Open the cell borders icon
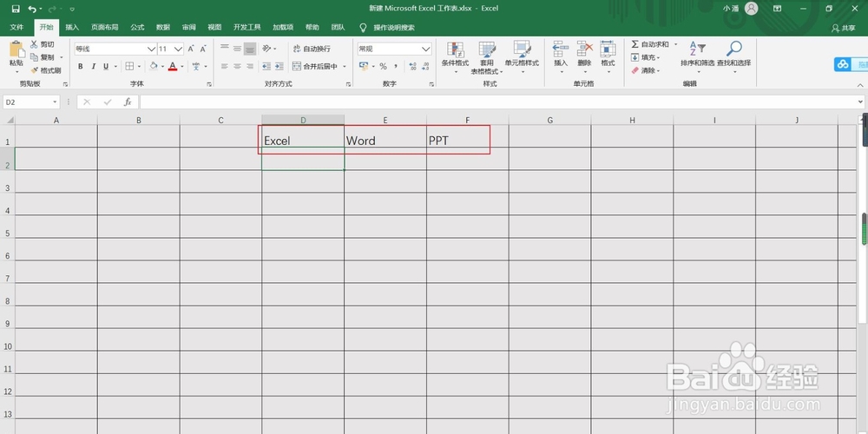The image size is (868, 434). click(129, 67)
